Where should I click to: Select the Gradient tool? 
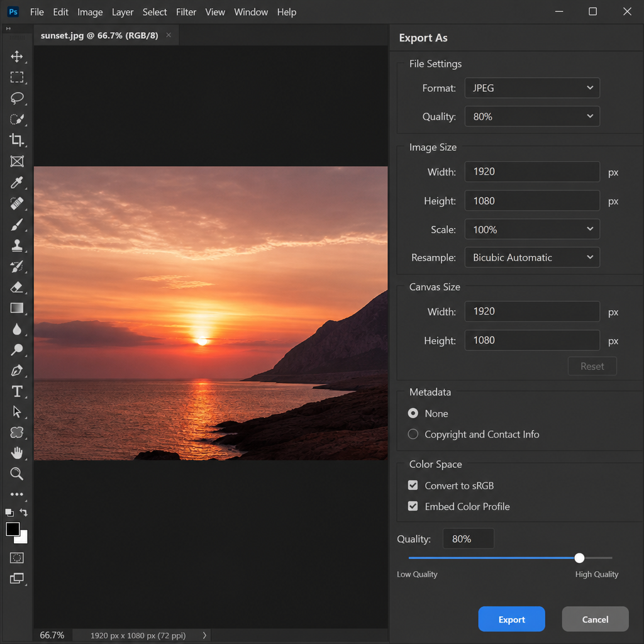click(16, 308)
